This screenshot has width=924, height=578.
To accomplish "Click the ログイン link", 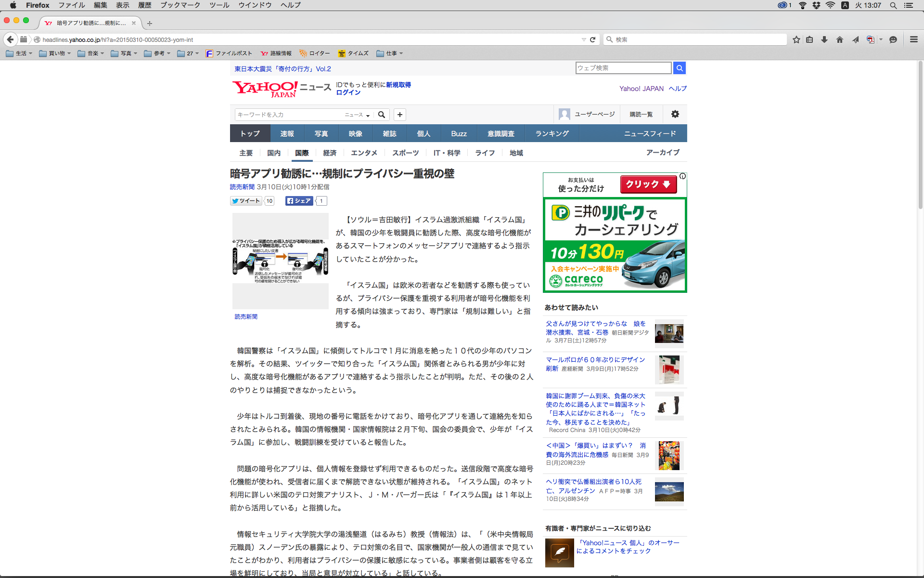I will coord(348,92).
